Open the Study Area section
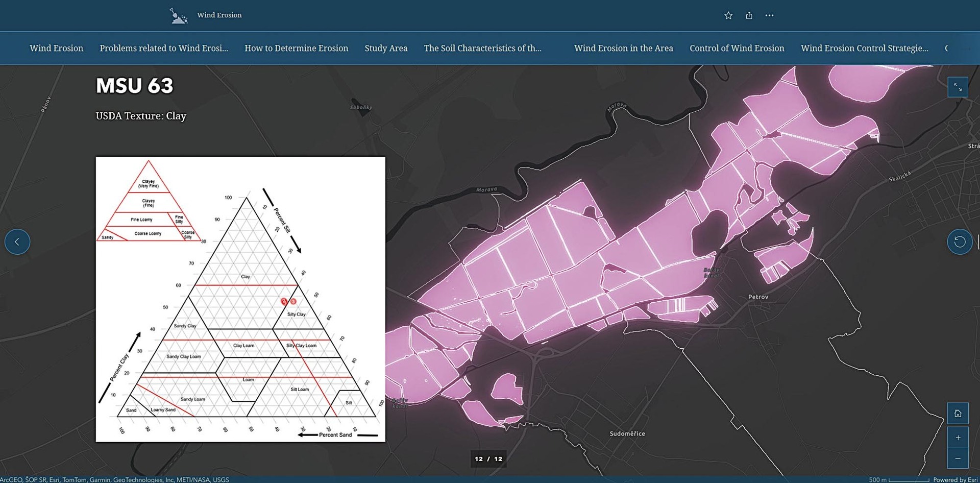This screenshot has height=483, width=980. click(386, 48)
